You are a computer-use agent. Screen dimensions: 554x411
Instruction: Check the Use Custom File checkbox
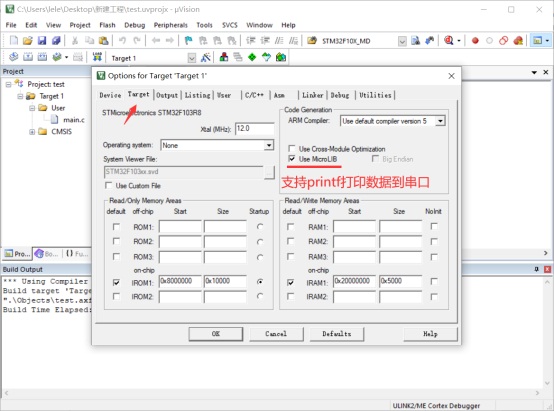[x=108, y=185]
